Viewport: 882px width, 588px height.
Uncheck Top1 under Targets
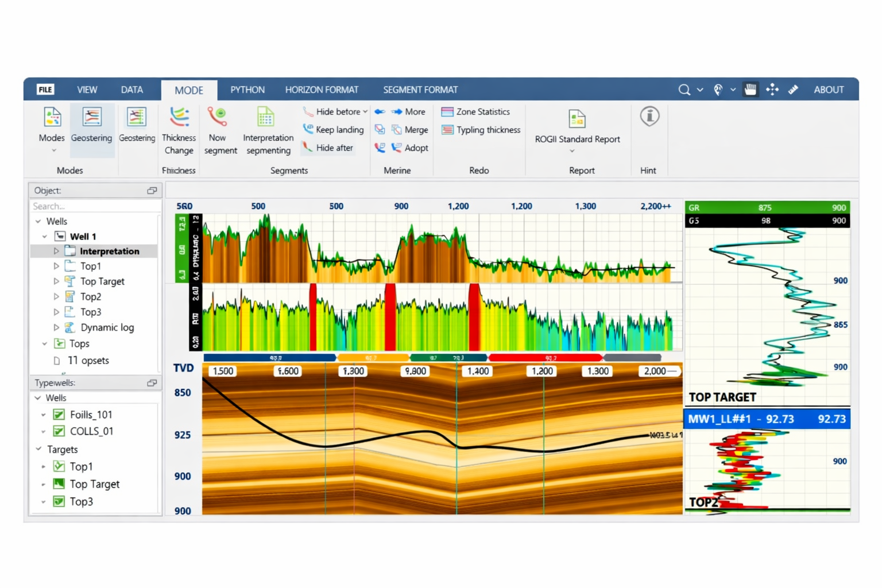(x=59, y=467)
